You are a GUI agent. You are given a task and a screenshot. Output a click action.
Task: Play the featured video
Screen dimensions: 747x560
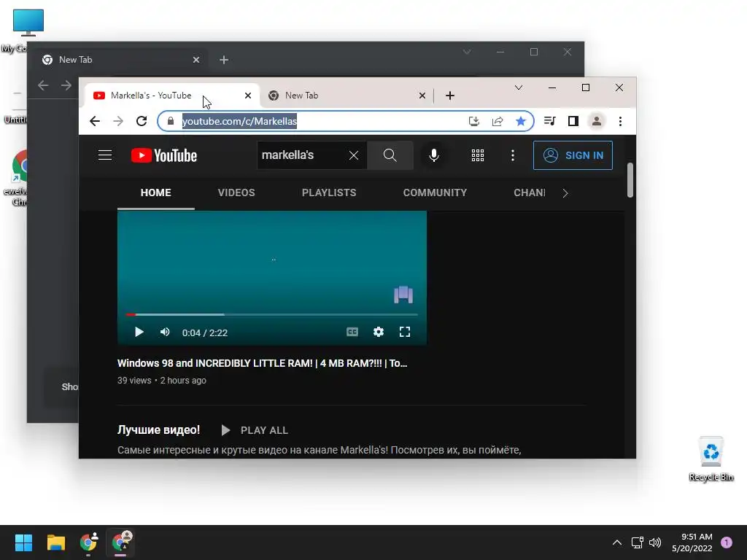pos(139,332)
